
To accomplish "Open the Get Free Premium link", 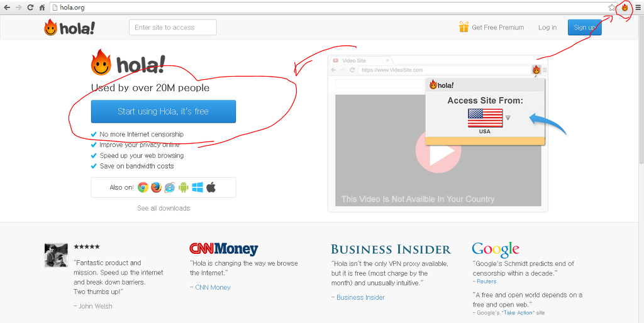I will click(x=498, y=28).
